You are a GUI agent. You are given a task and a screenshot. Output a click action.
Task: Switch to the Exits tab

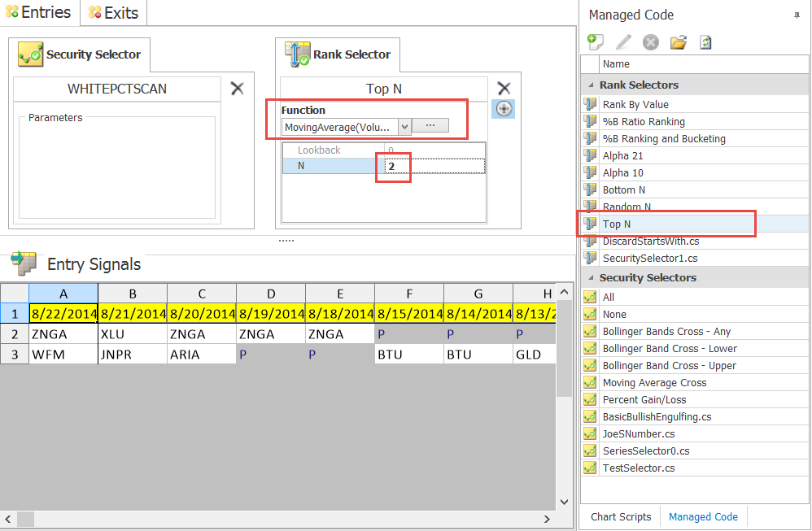pyautogui.click(x=113, y=12)
